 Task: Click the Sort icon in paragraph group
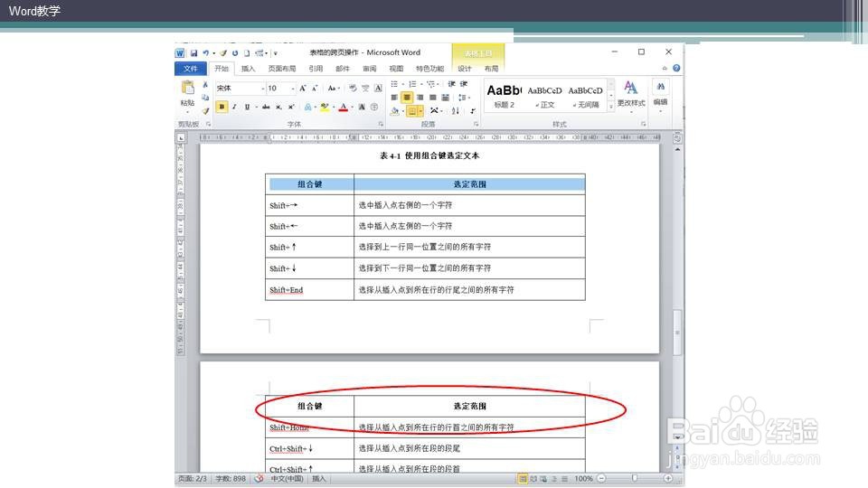[x=455, y=110]
